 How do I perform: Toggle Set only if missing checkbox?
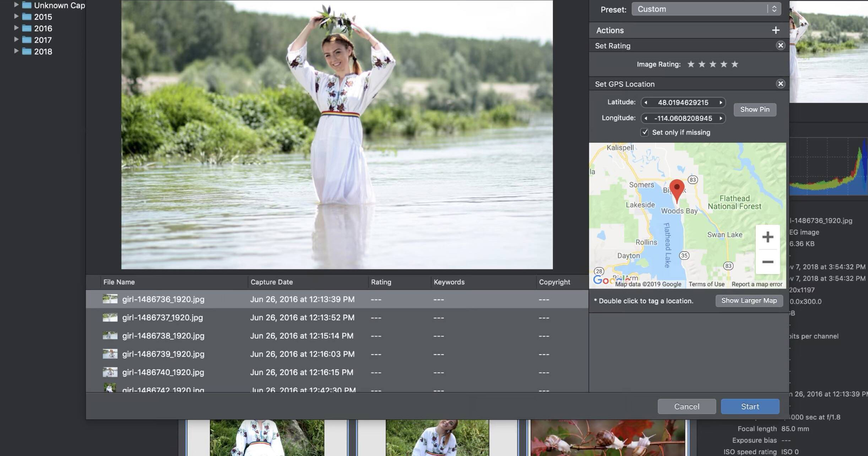click(x=644, y=132)
